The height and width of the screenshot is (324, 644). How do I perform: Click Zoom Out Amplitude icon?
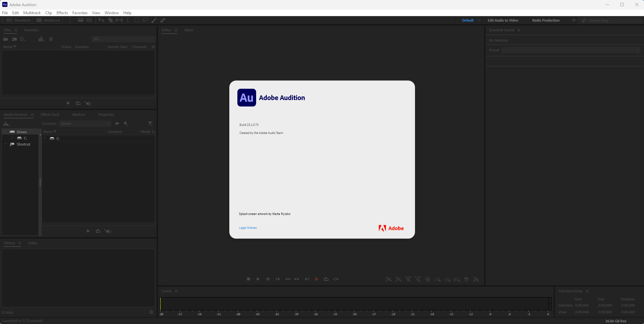[399, 279]
